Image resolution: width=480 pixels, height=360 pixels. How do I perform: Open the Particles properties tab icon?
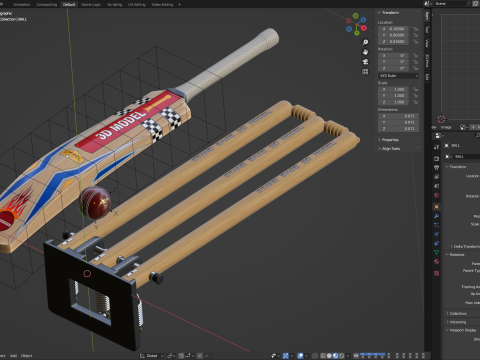click(436, 225)
